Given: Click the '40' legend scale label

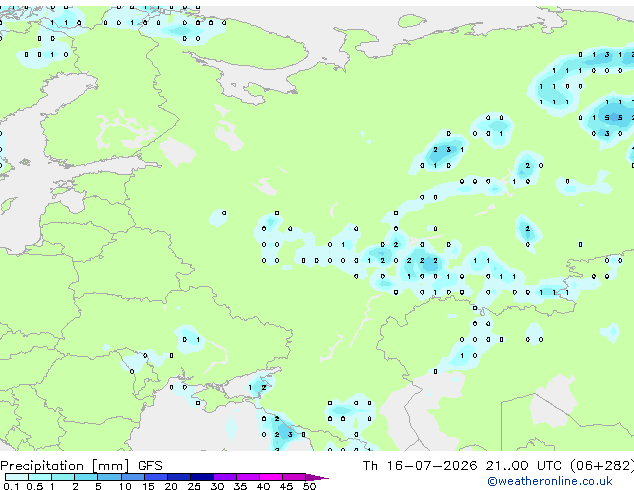Looking at the screenshot, I should [x=263, y=486].
